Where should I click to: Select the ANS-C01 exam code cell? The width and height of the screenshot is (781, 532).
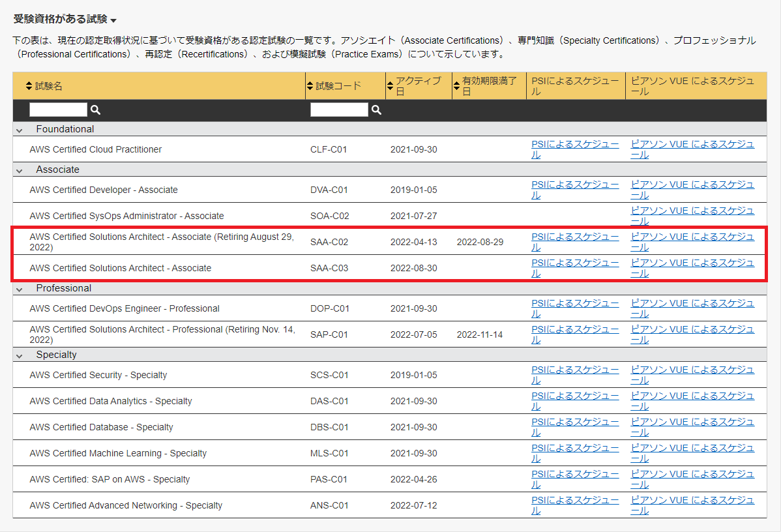point(329,505)
